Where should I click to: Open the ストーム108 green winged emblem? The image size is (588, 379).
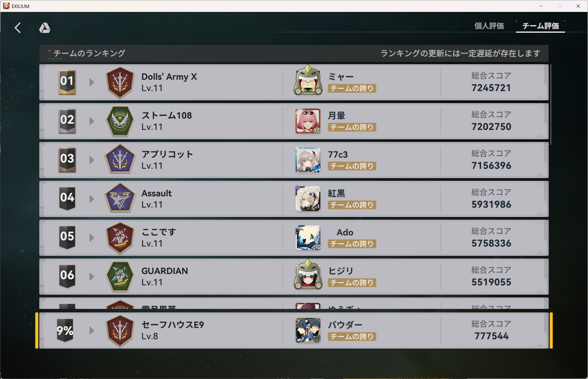(x=120, y=121)
